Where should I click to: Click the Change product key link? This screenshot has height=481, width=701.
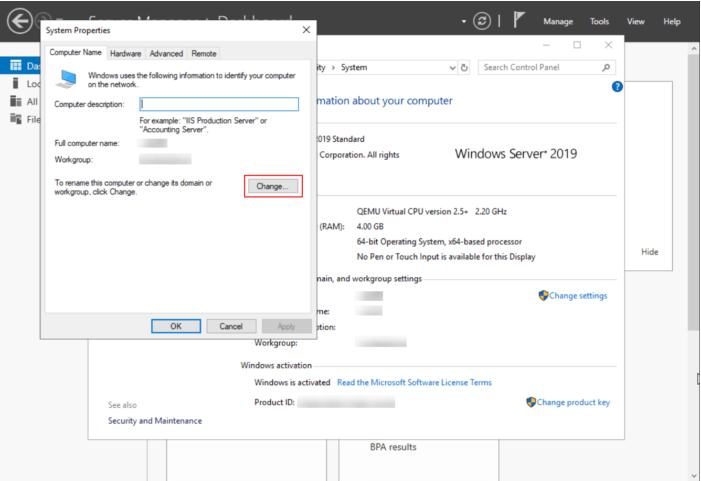[573, 402]
